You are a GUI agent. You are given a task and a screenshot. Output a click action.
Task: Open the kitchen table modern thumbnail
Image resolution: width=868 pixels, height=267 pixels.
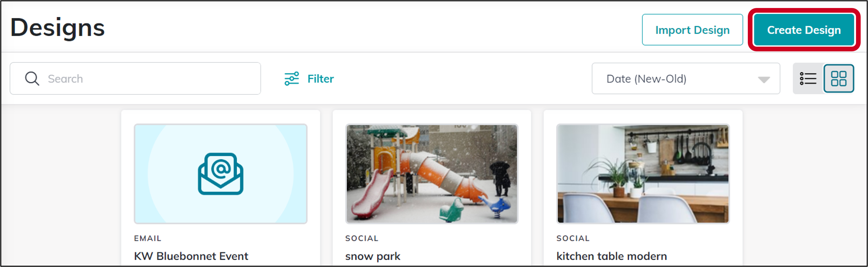(643, 174)
